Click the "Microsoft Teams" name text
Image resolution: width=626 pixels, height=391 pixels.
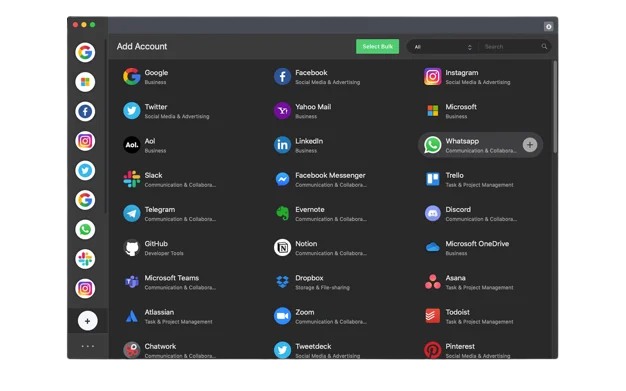tap(172, 278)
